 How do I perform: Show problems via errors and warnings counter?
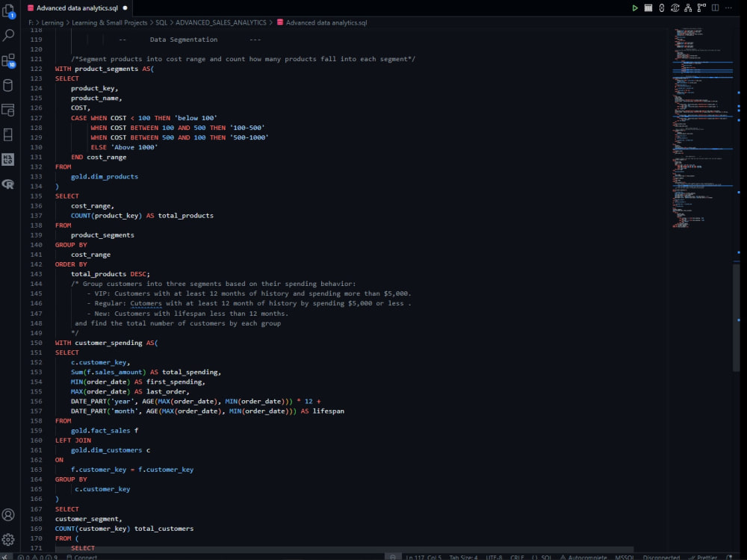(x=38, y=557)
